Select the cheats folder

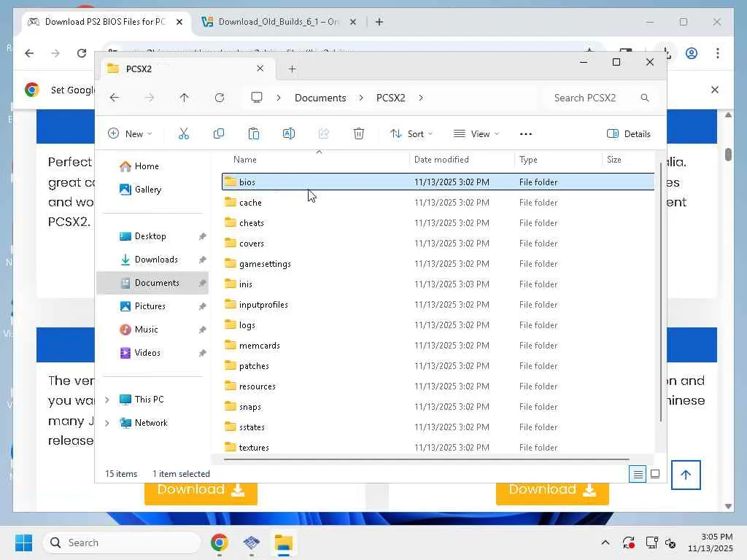tap(438, 223)
